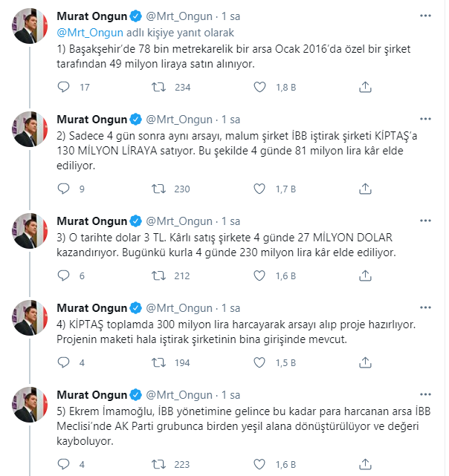Open more options on the second tweet

[425, 119]
